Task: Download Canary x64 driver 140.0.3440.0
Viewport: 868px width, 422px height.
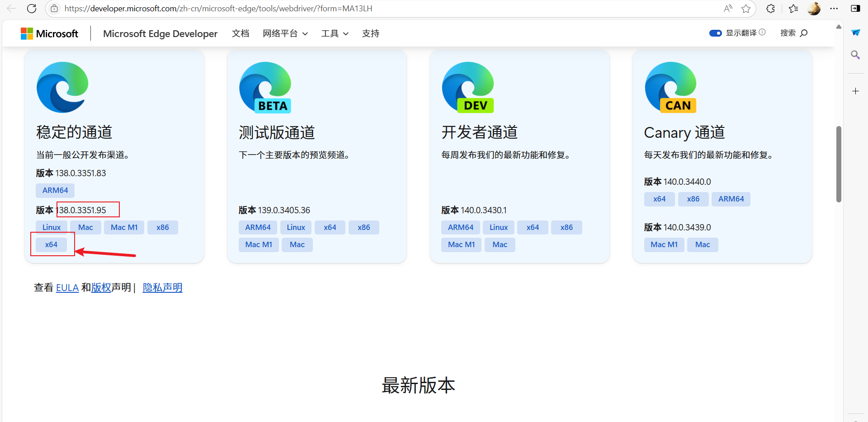Action: pyautogui.click(x=660, y=199)
